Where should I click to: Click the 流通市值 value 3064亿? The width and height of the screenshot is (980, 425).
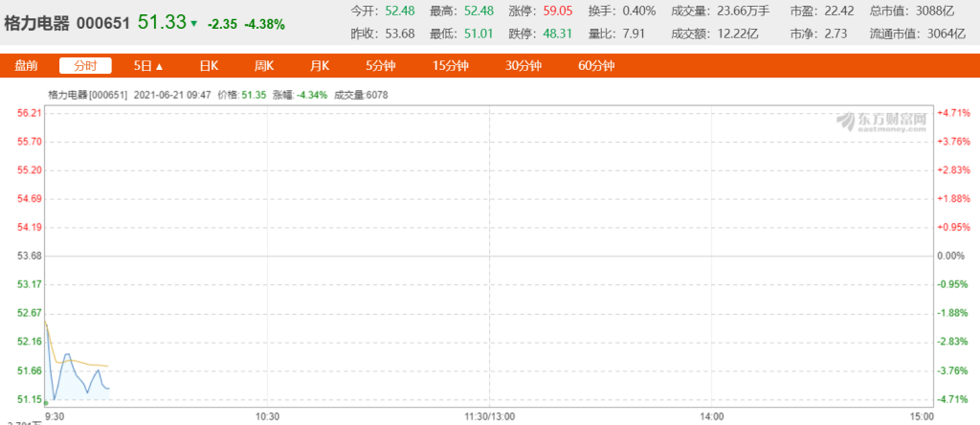pyautogui.click(x=947, y=34)
